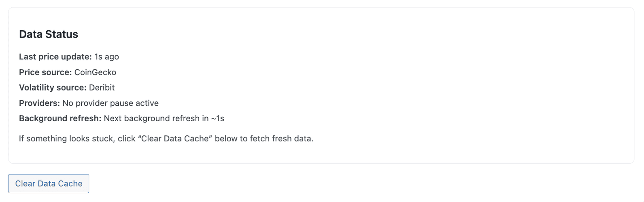This screenshot has height=202, width=644.
Task: Click the "Volatility source:" label
Action: tap(53, 88)
